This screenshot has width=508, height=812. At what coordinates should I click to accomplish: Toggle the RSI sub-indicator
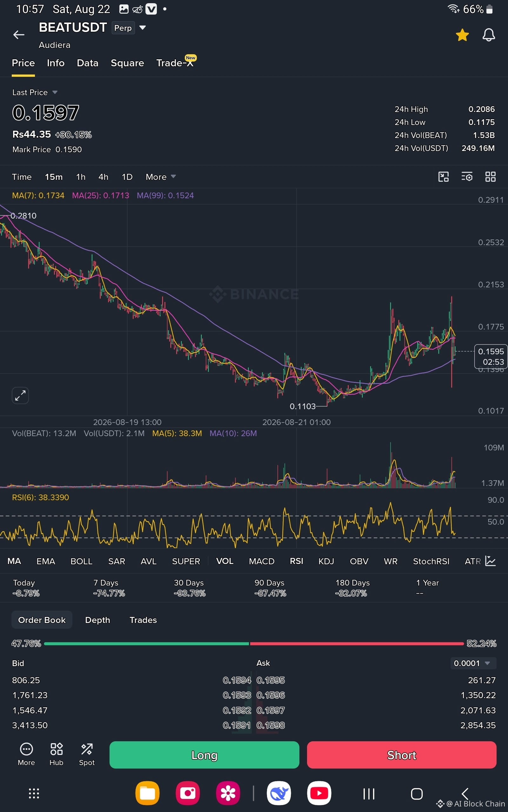[296, 561]
